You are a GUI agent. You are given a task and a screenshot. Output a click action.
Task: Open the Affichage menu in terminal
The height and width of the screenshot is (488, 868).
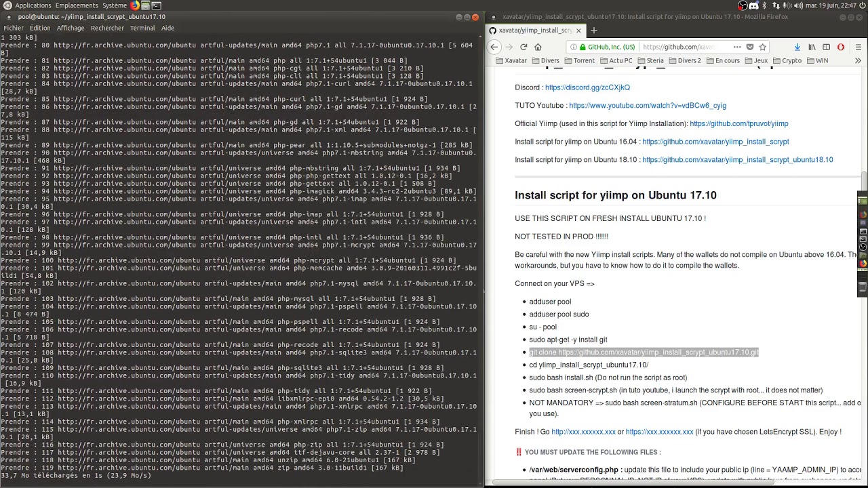(71, 28)
